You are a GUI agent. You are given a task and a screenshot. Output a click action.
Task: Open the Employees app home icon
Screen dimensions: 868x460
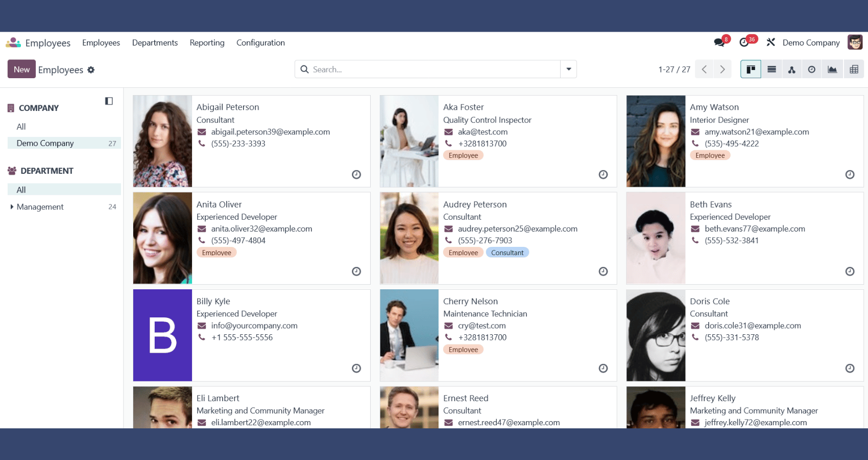(13, 43)
